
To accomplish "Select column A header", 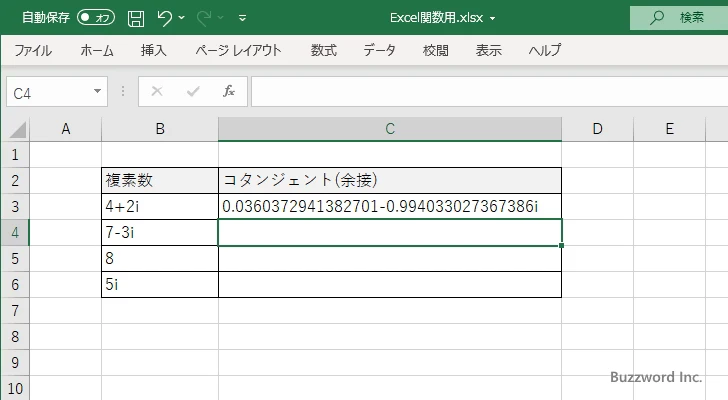I will pos(65,129).
